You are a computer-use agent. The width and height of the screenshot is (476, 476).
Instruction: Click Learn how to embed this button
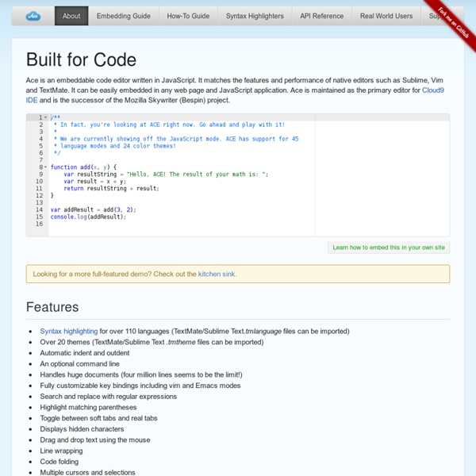coord(389,248)
